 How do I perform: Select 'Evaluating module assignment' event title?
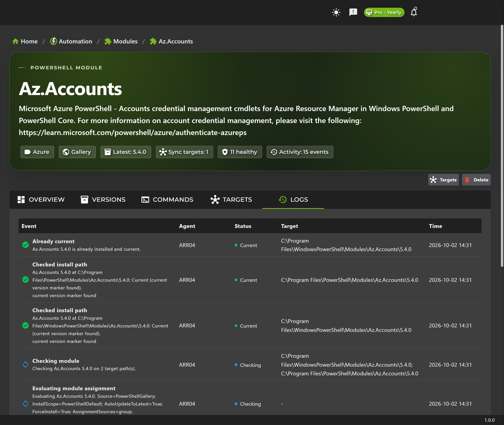pos(74,388)
